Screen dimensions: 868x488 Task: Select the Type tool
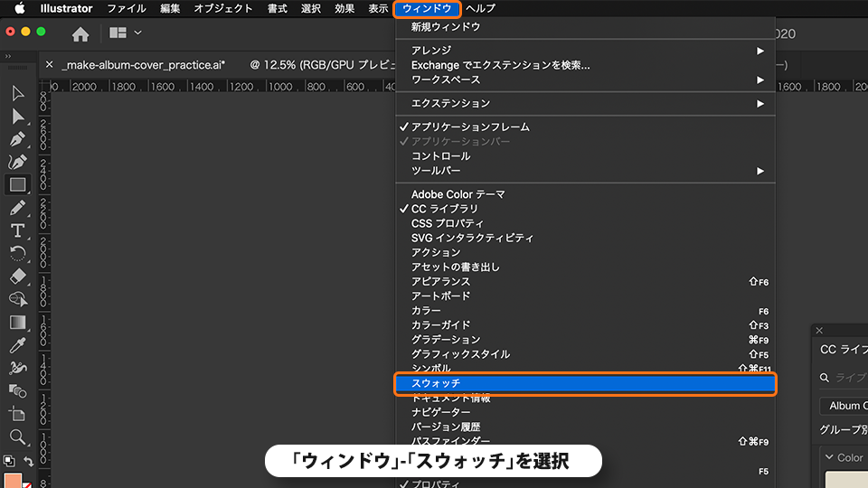[17, 230]
